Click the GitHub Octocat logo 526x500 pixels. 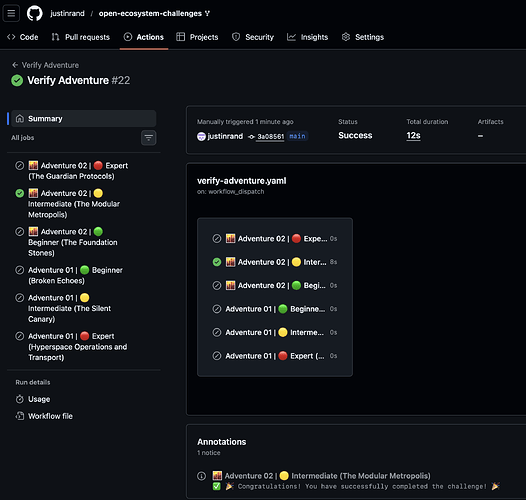coord(35,13)
